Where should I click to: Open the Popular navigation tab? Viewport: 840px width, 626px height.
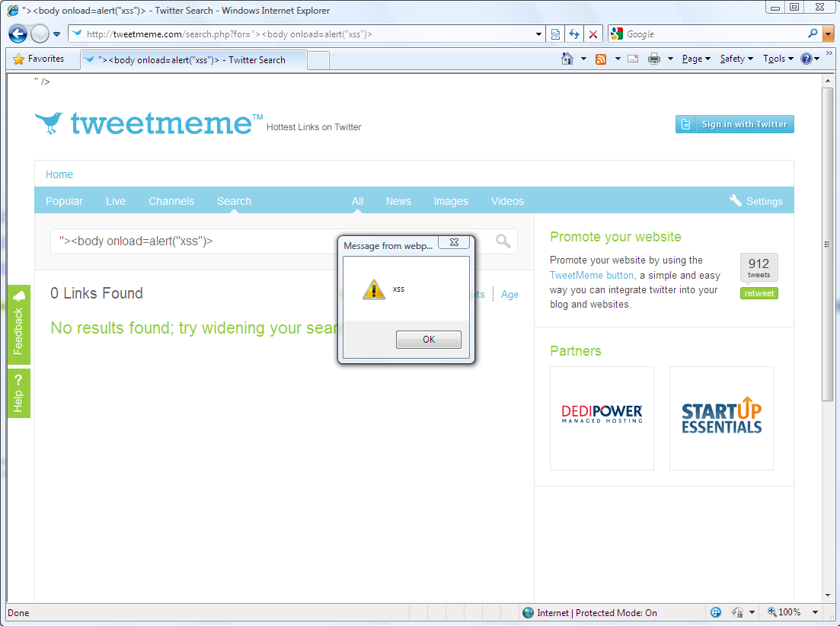64,201
